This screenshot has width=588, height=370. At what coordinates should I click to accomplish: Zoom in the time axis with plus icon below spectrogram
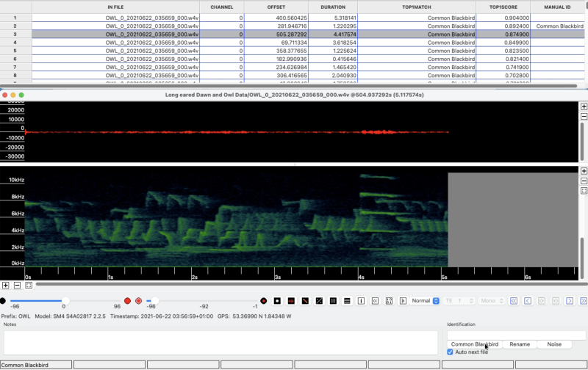click(x=6, y=286)
